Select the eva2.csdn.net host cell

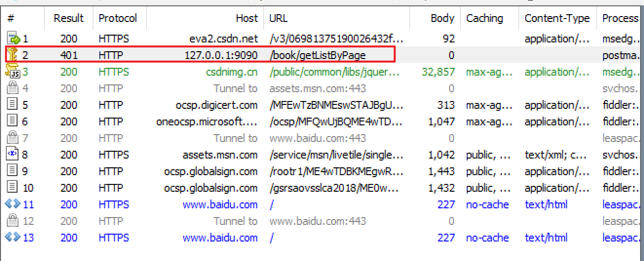pyautogui.click(x=224, y=39)
